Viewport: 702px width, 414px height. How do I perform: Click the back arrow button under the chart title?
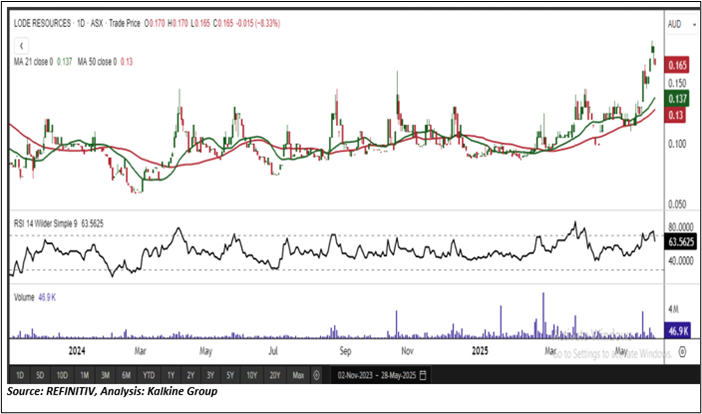21,46
